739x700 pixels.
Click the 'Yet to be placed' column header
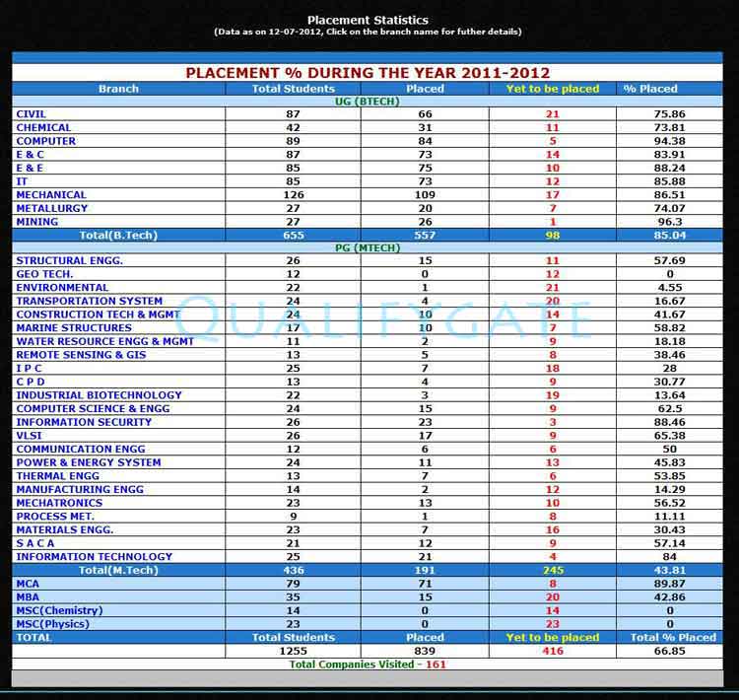pyautogui.click(x=552, y=89)
